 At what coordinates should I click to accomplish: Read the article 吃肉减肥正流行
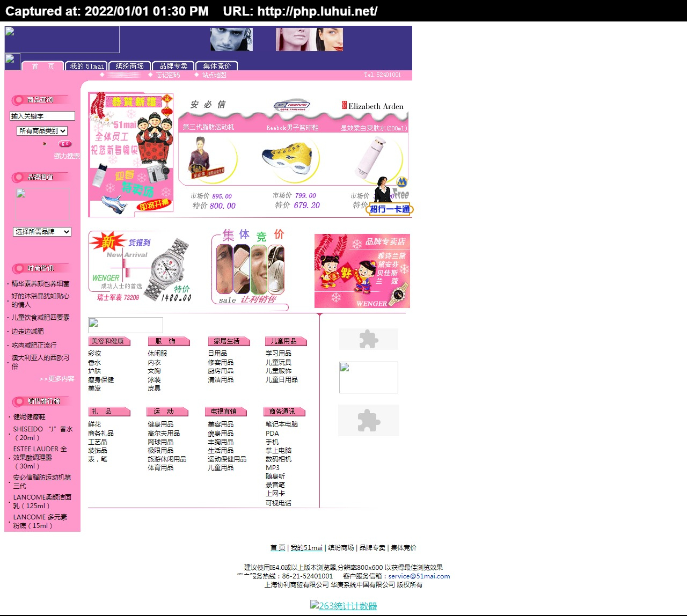click(34, 346)
